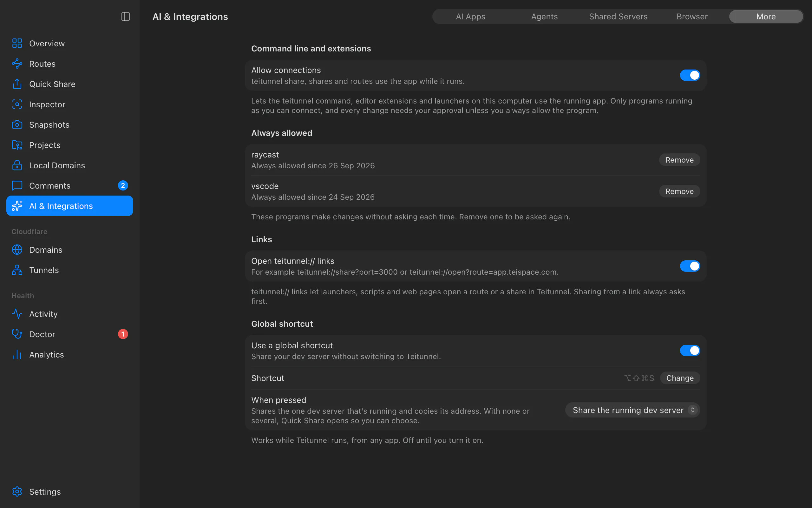Click the 'AI & Integrations' page title
812x508 pixels.
click(190, 17)
